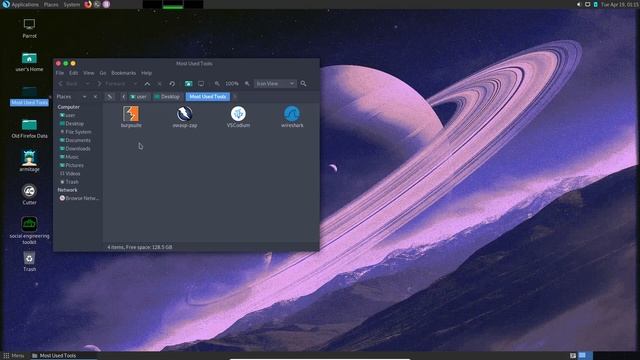Click the Back navigation button
The width and height of the screenshot is (640, 360).
[68, 84]
